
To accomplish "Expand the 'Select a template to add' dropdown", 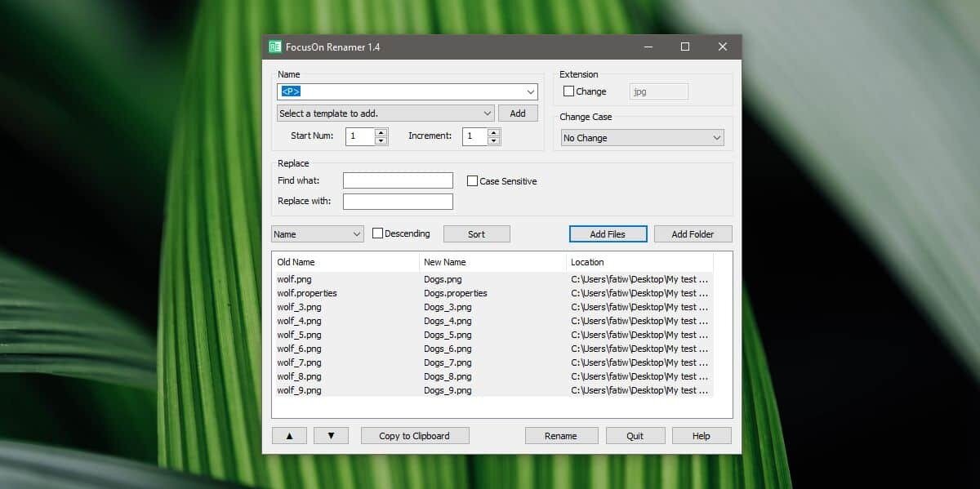I will pos(385,113).
